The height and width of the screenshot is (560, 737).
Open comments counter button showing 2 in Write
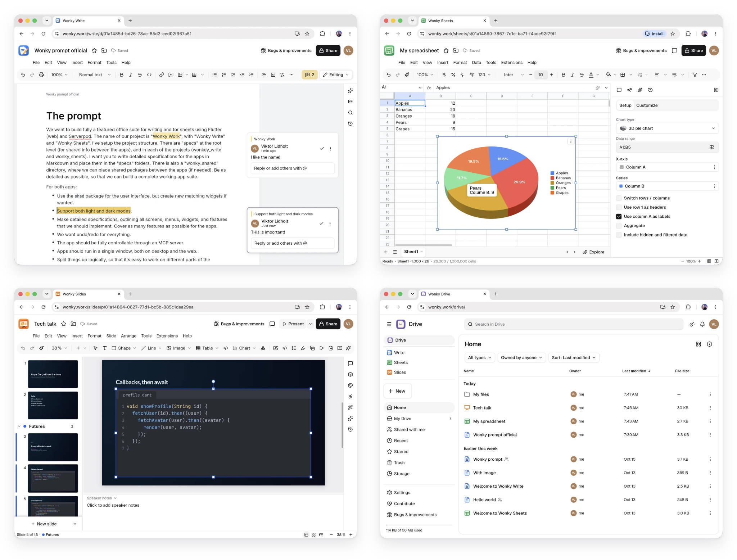[309, 75]
